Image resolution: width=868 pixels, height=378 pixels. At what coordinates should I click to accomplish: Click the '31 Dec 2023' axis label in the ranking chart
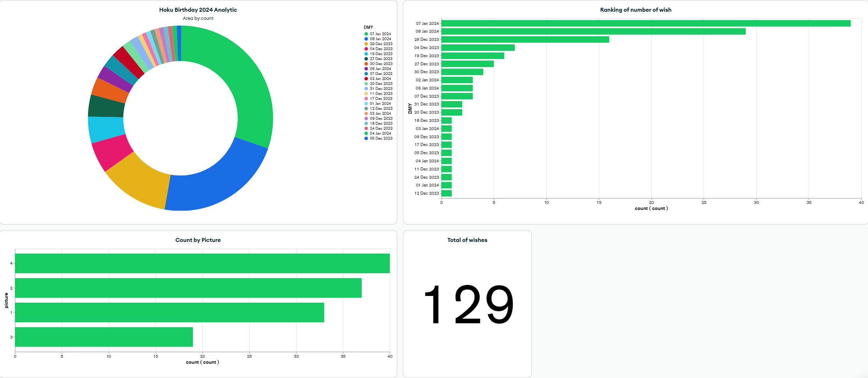coord(427,104)
